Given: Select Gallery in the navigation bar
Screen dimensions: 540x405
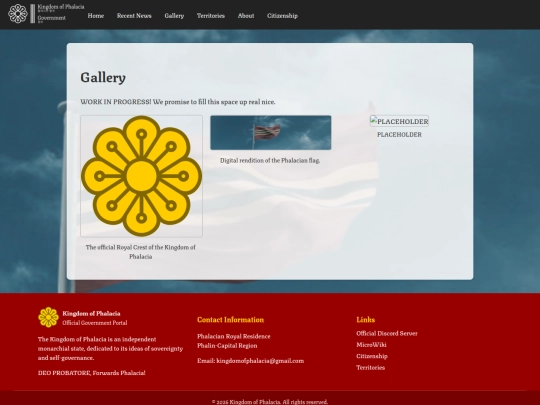Looking at the screenshot, I should tap(174, 16).
